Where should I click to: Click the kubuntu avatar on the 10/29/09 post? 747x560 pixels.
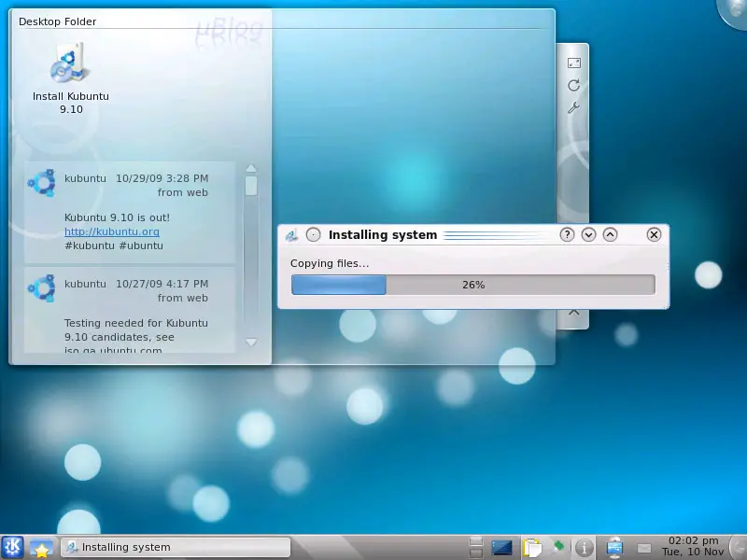41,182
